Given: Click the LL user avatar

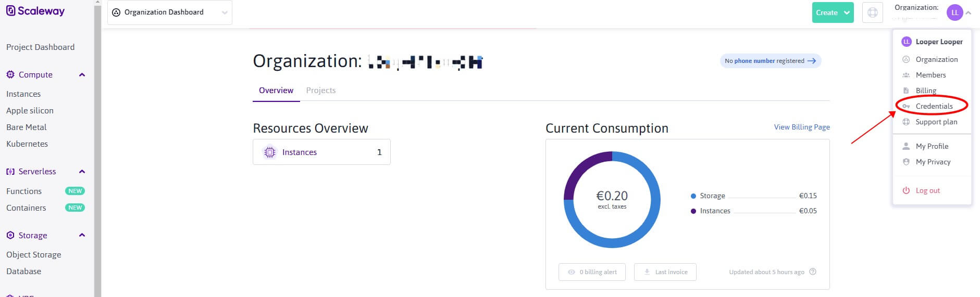Looking at the screenshot, I should (954, 12).
